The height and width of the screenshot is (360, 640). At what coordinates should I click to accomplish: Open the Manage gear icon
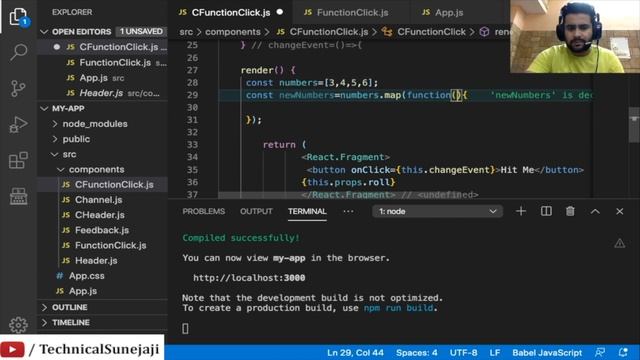point(18,325)
